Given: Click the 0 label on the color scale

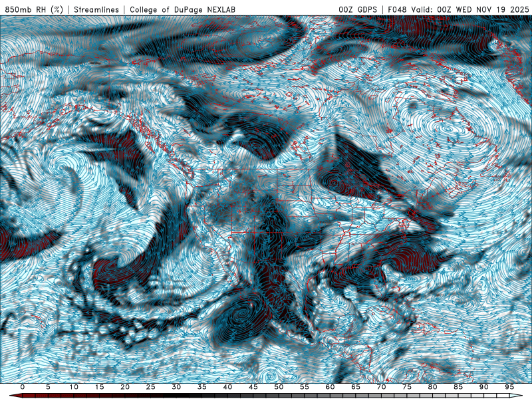Looking at the screenshot, I should click(x=23, y=387).
